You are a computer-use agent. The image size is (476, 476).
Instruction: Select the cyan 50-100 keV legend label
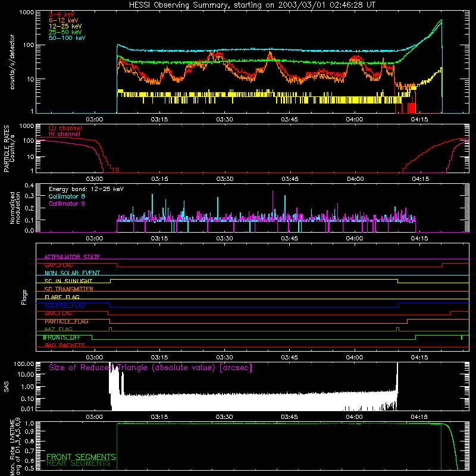67,38
